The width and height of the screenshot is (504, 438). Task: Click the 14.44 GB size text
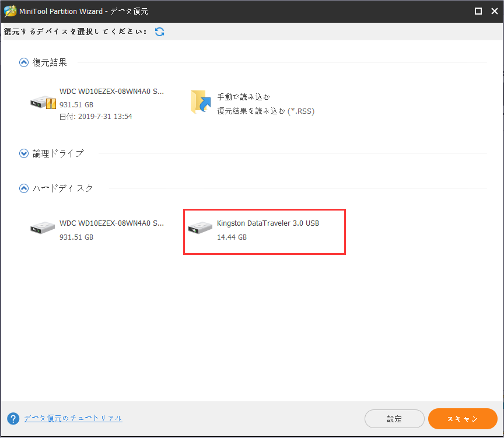(x=232, y=237)
